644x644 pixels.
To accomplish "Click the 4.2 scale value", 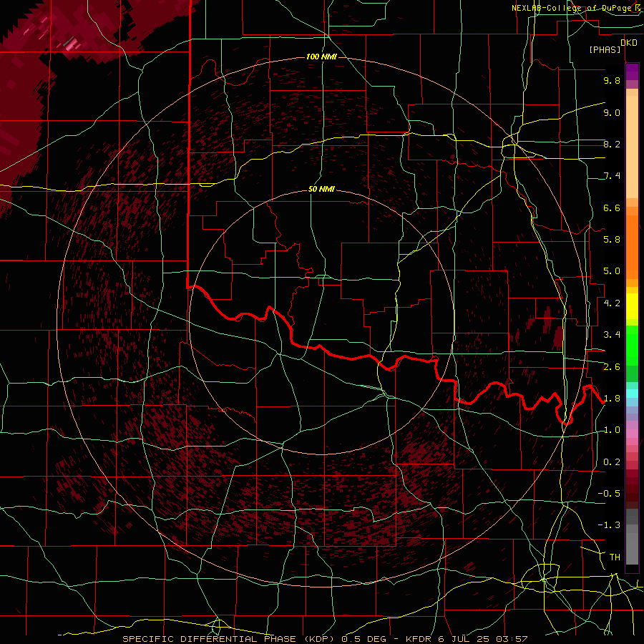I will 612,303.
